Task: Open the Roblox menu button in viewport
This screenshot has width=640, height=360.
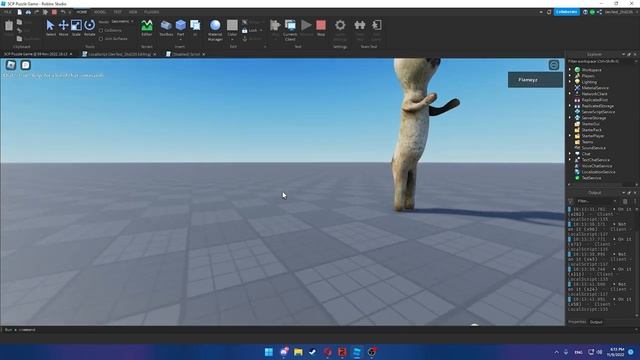Action: (x=11, y=65)
